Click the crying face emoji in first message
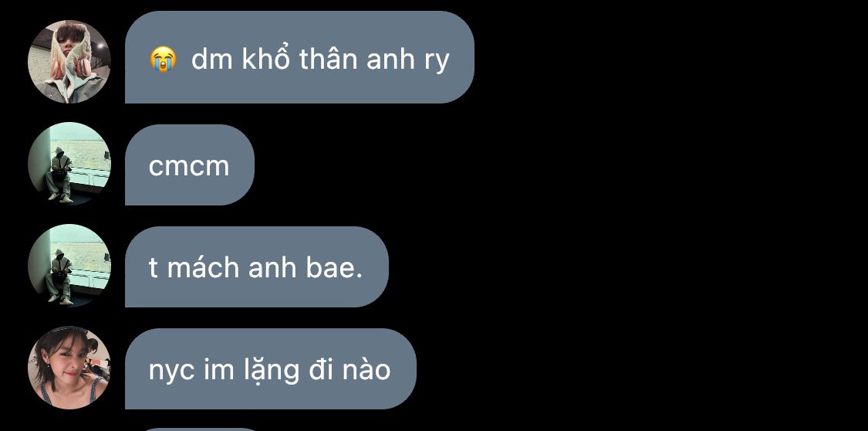 [x=163, y=59]
